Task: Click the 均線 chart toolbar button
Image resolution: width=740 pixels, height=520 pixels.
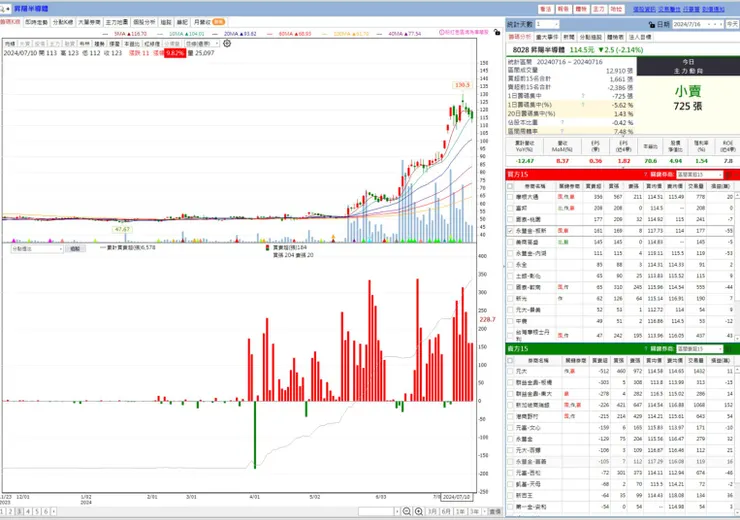Action: tap(10, 43)
